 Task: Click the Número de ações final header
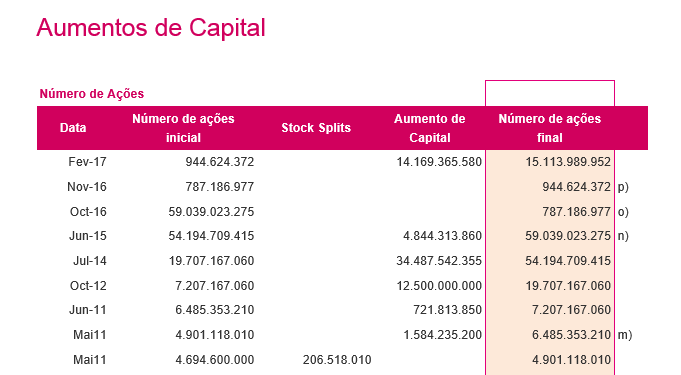tap(549, 128)
